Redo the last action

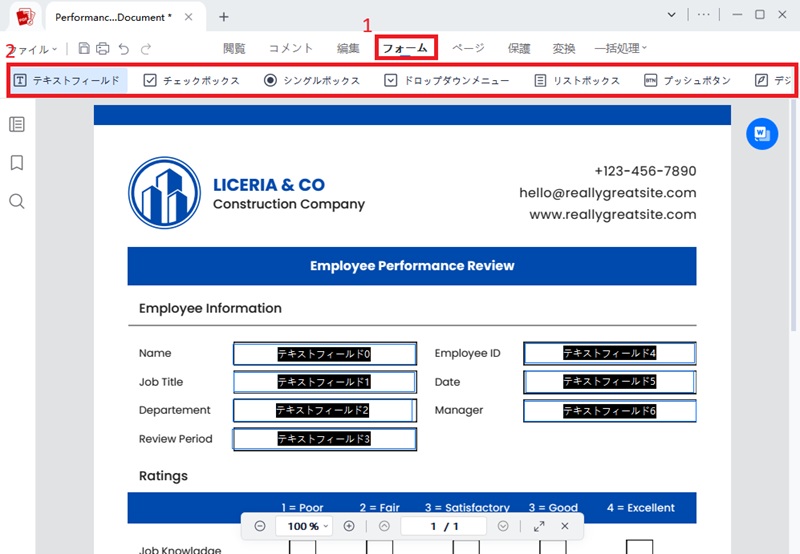click(146, 49)
